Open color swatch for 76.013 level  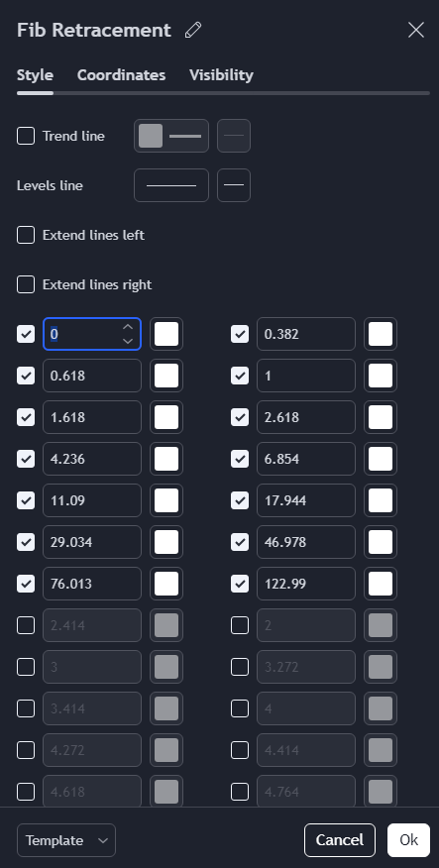coord(166,584)
